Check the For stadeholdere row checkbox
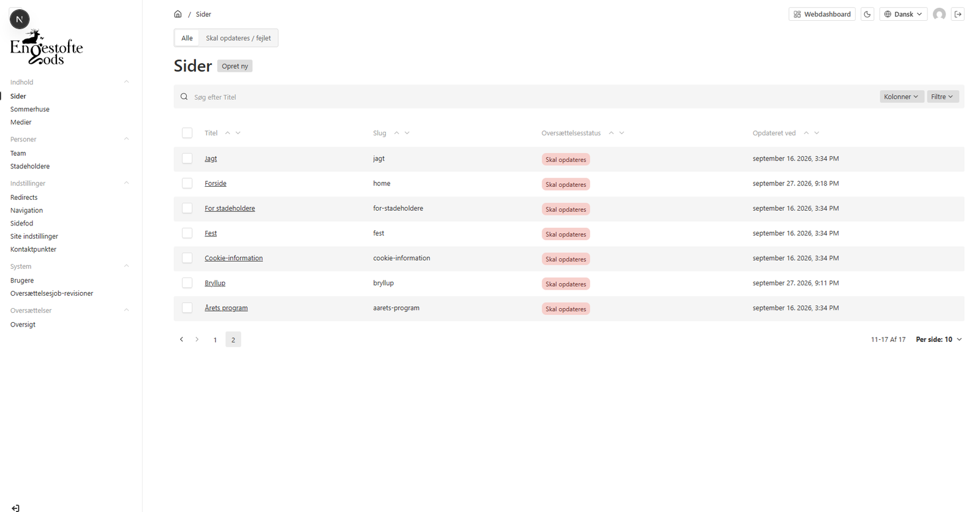Image resolution: width=980 pixels, height=512 pixels. point(187,208)
